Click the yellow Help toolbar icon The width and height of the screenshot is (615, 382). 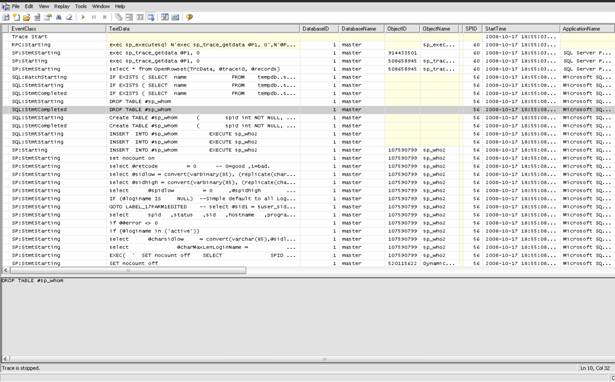(x=189, y=17)
